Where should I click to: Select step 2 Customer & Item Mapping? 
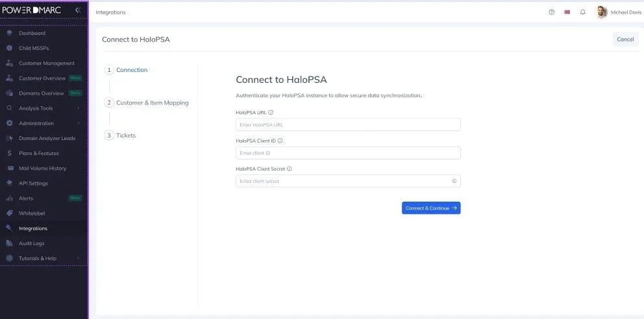click(x=147, y=103)
